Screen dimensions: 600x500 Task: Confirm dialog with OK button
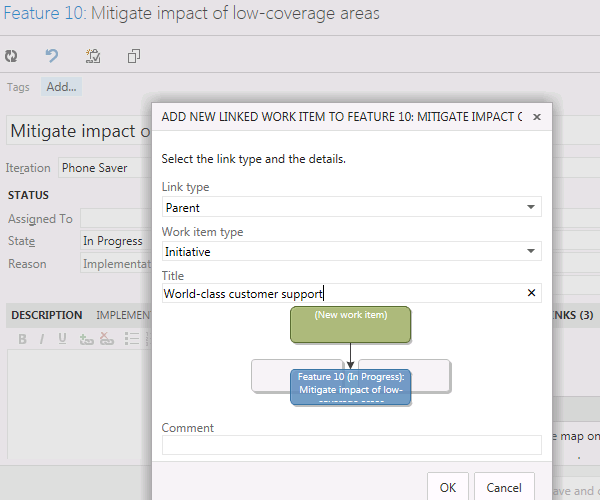(448, 487)
